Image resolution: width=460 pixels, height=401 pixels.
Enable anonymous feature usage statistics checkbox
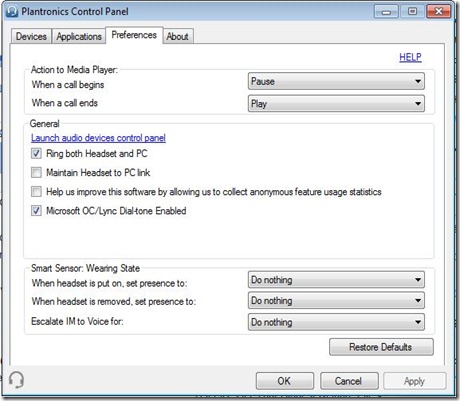pyautogui.click(x=36, y=192)
